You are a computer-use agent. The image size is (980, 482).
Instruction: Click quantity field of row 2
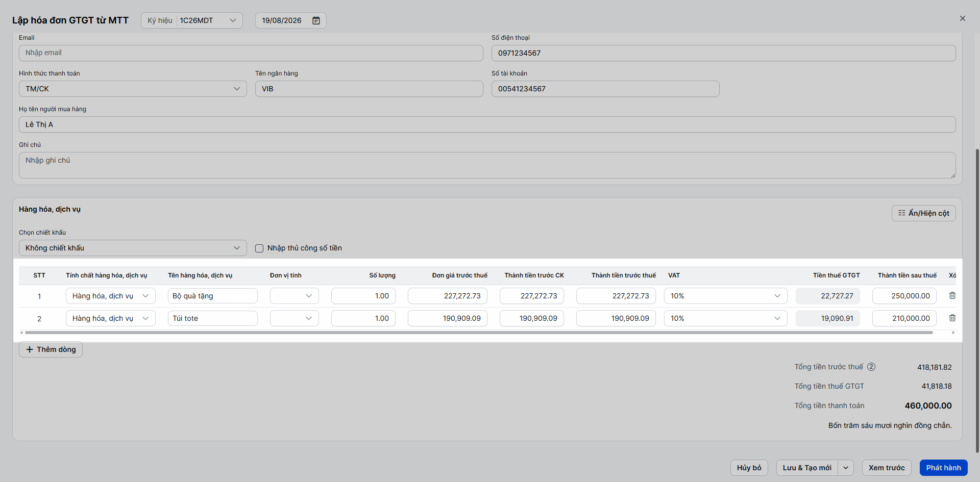(363, 318)
